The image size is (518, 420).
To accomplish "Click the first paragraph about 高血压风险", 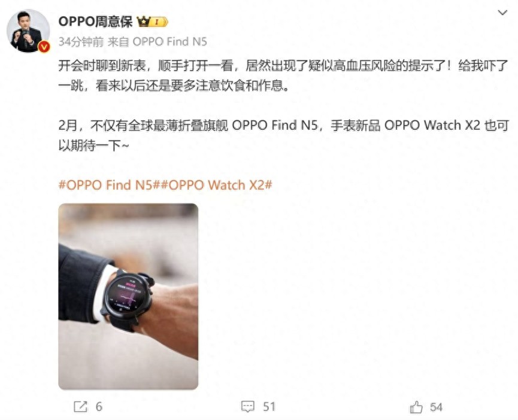I will pyautogui.click(x=283, y=76).
